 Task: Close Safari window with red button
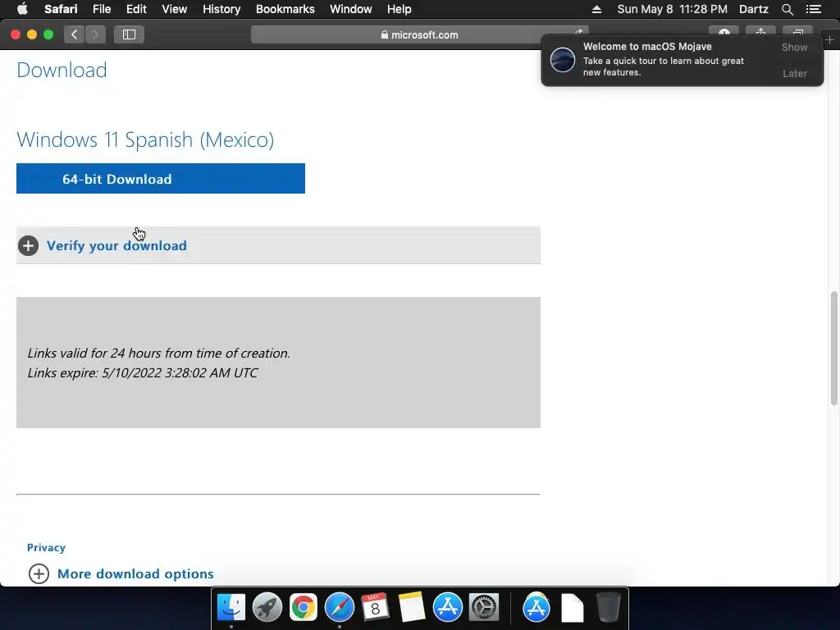click(x=16, y=34)
